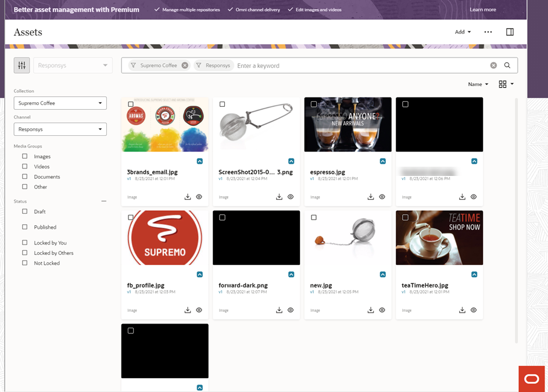
Task: Open the Supremo logo thumbnail
Action: point(165,238)
